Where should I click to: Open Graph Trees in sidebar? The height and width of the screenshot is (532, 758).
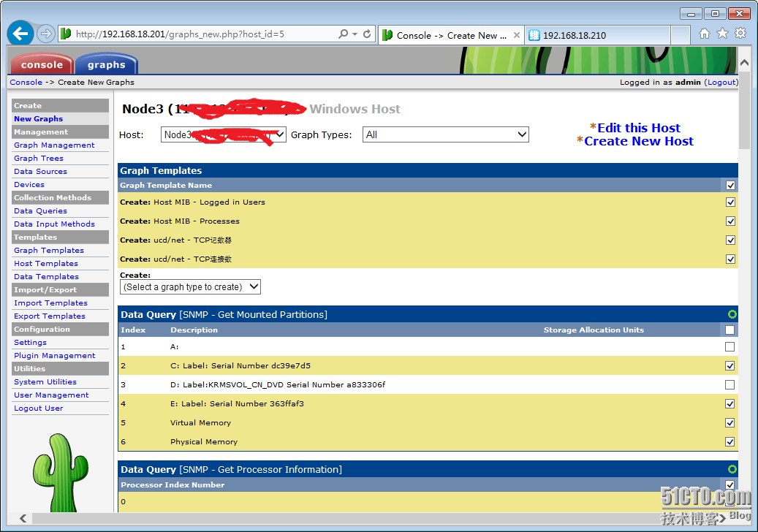(39, 158)
